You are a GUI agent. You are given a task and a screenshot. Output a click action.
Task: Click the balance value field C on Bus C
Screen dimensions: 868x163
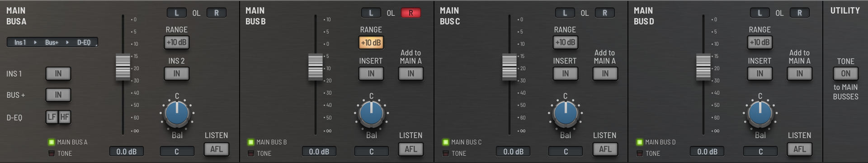tap(566, 151)
